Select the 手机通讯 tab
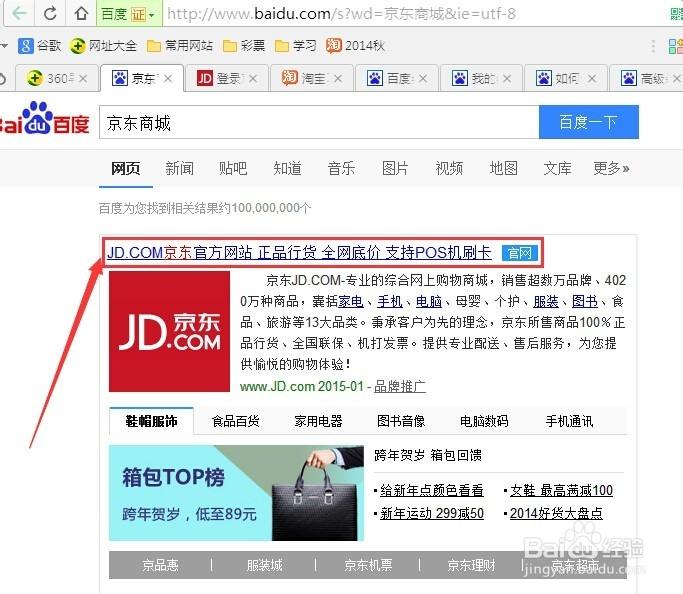This screenshot has height=594, width=683. pyautogui.click(x=569, y=421)
